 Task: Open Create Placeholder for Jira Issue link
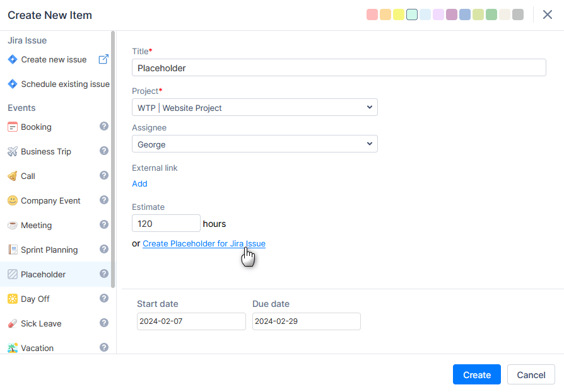point(203,243)
